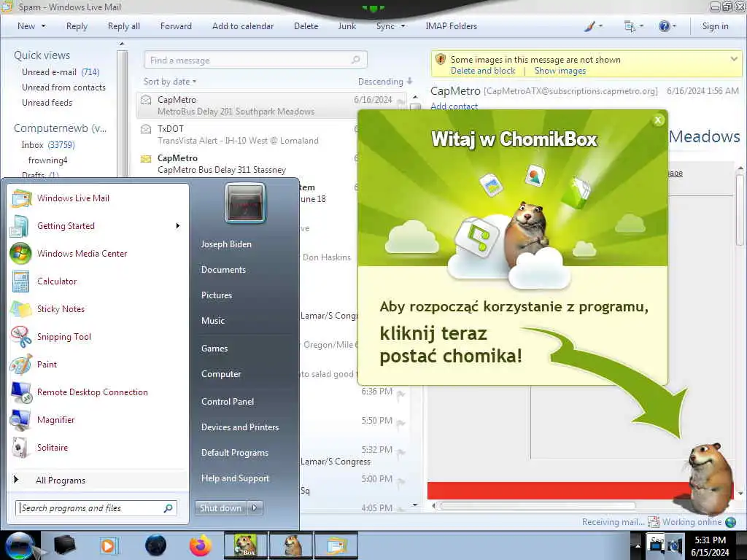The width and height of the screenshot is (747, 560).
Task: Select CapMetro Bus Delay 311 Stassney message
Action: point(248,164)
